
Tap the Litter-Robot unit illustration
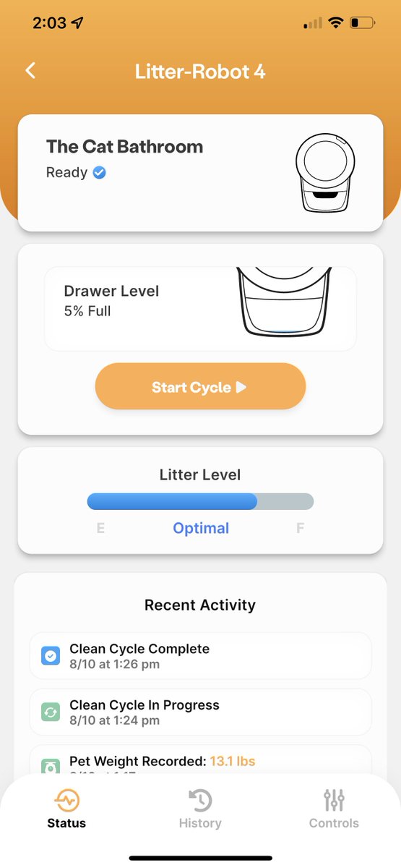(x=327, y=173)
